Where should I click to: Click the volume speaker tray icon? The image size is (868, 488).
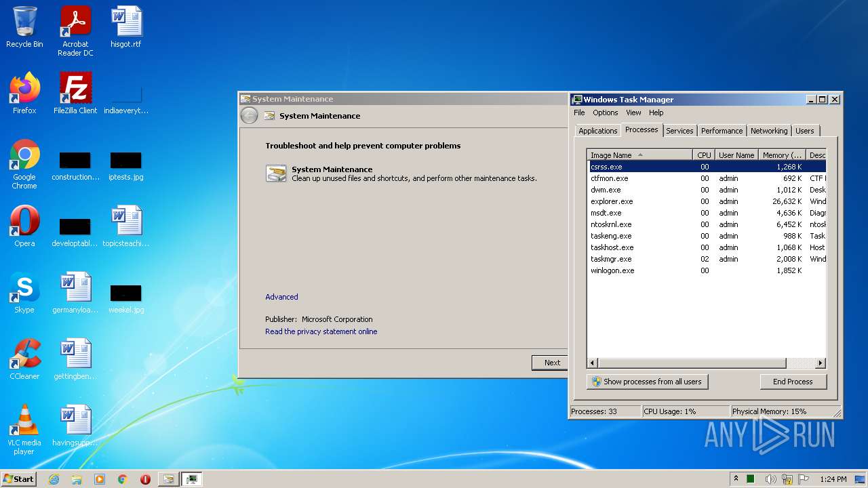tap(771, 479)
